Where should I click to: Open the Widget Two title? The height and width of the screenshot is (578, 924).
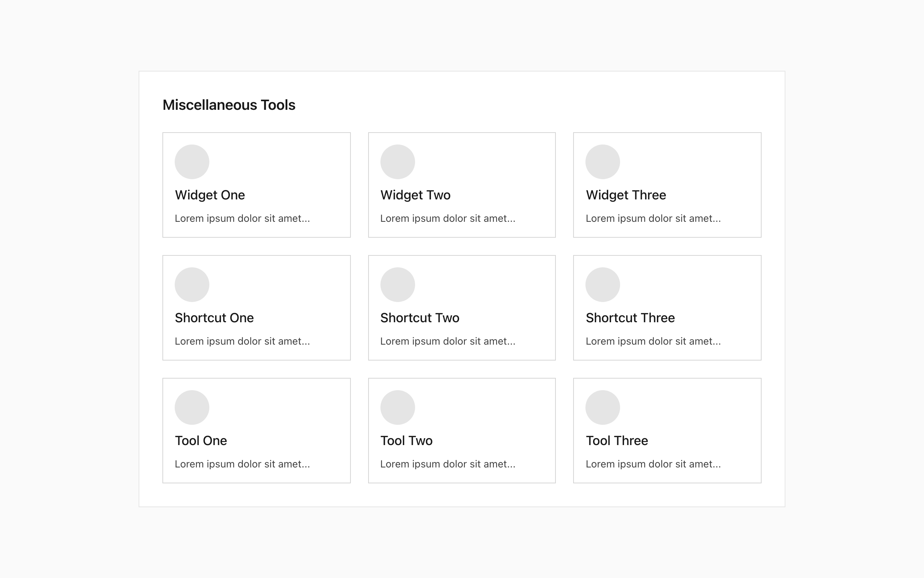pos(415,195)
